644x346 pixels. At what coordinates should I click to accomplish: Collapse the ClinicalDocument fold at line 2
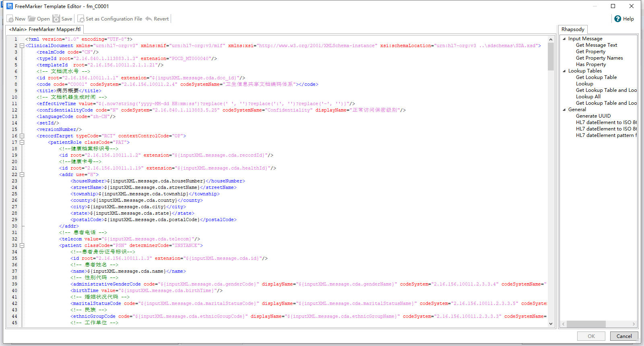22,46
